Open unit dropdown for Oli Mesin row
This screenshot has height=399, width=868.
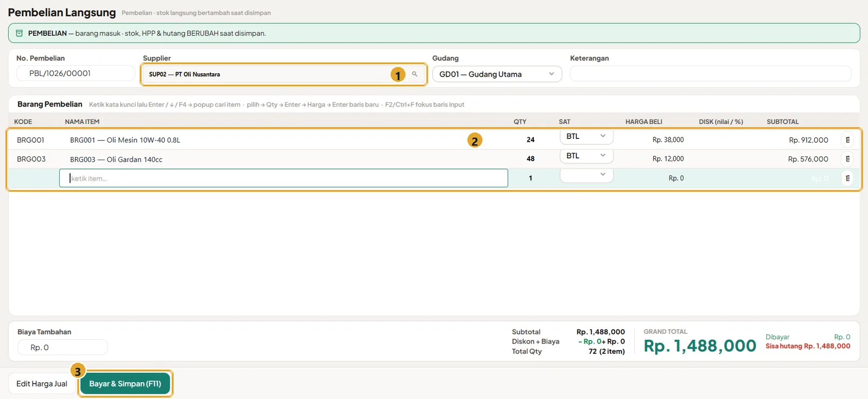click(586, 136)
